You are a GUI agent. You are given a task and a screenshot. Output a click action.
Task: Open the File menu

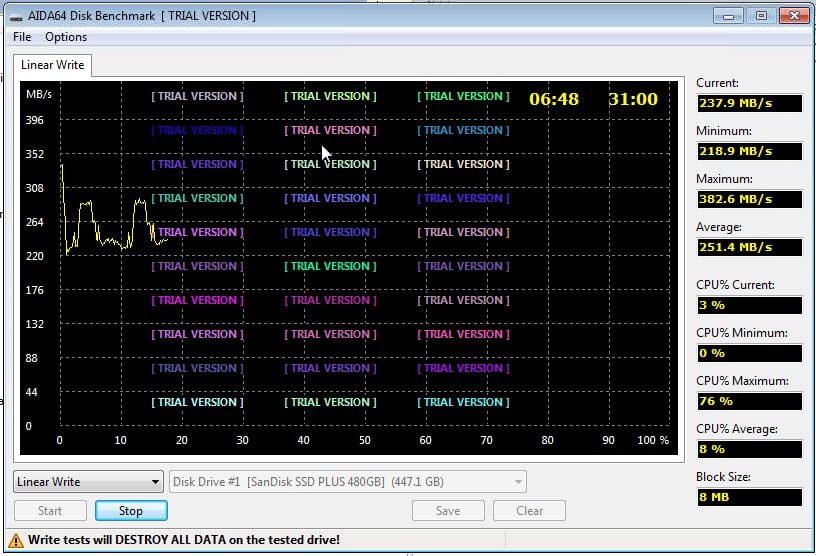point(22,37)
